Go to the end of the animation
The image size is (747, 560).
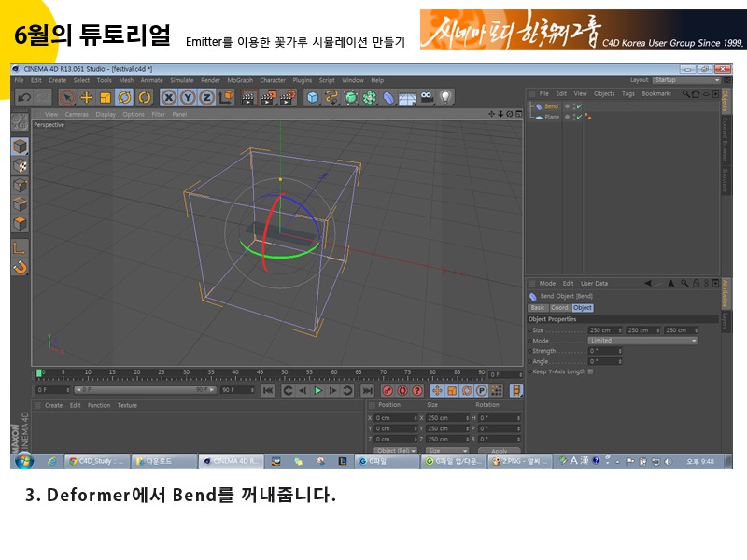(367, 390)
